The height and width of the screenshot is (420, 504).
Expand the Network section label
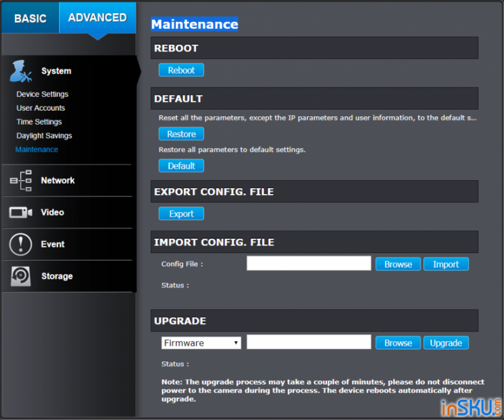[58, 181]
